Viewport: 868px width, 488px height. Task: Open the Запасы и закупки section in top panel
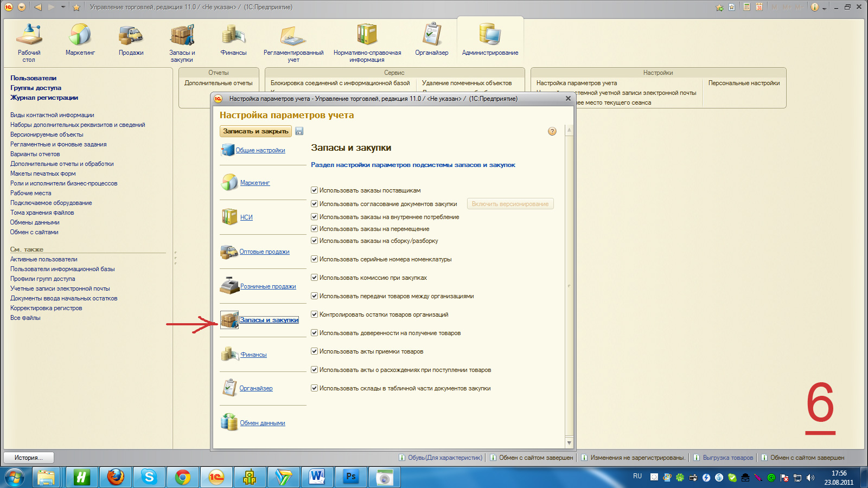[182, 43]
